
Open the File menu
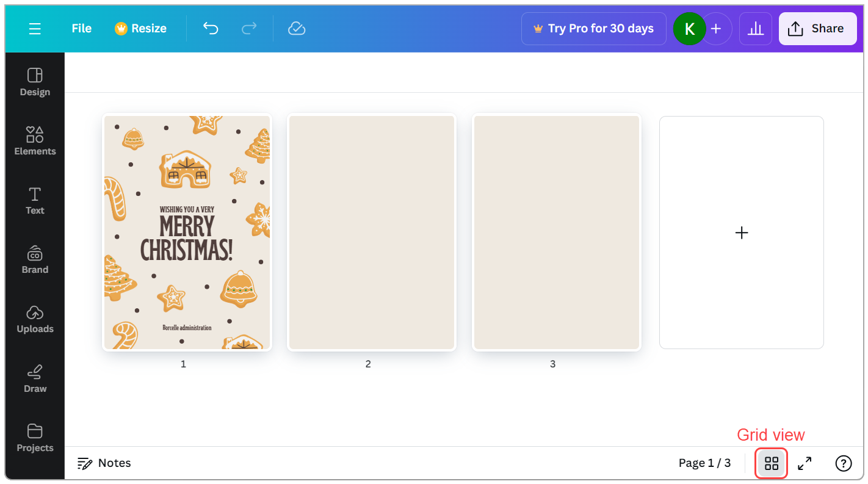(x=81, y=28)
